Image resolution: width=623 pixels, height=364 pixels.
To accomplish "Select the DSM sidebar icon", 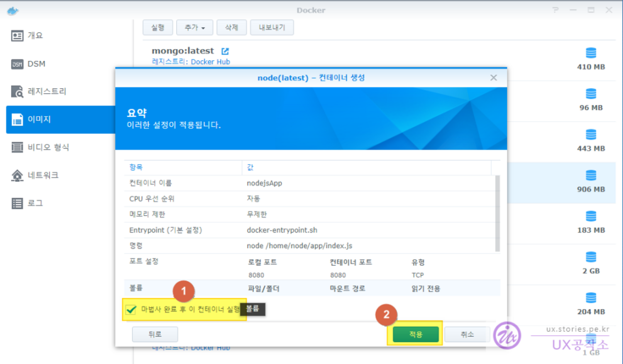I will [17, 64].
